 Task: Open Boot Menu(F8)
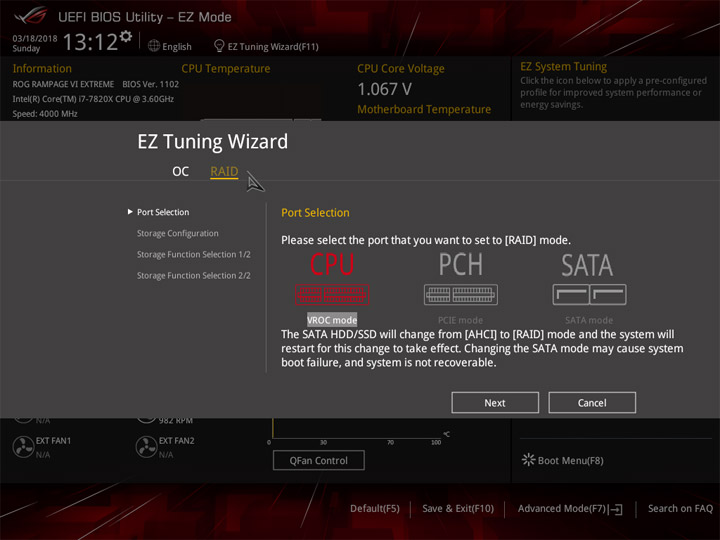point(570,461)
